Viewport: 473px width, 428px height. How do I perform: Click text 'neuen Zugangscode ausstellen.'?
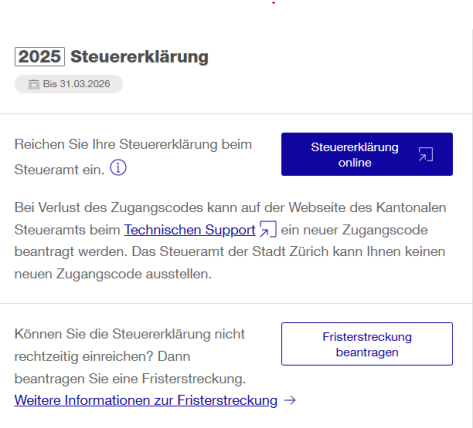tap(113, 274)
